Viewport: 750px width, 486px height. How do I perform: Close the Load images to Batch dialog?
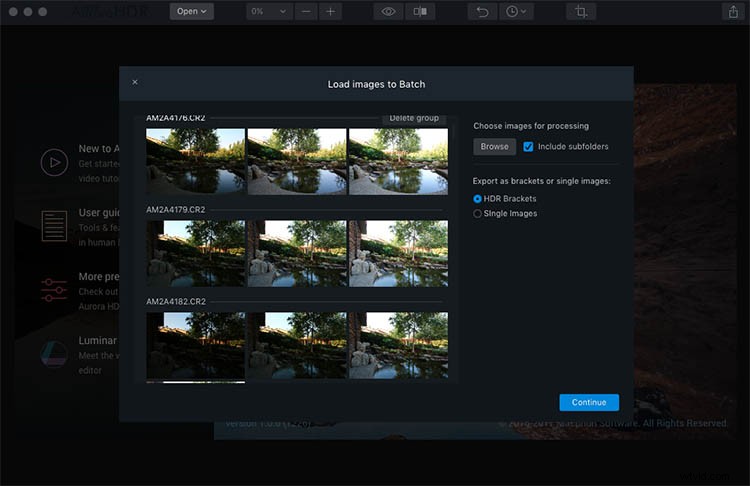coord(135,82)
